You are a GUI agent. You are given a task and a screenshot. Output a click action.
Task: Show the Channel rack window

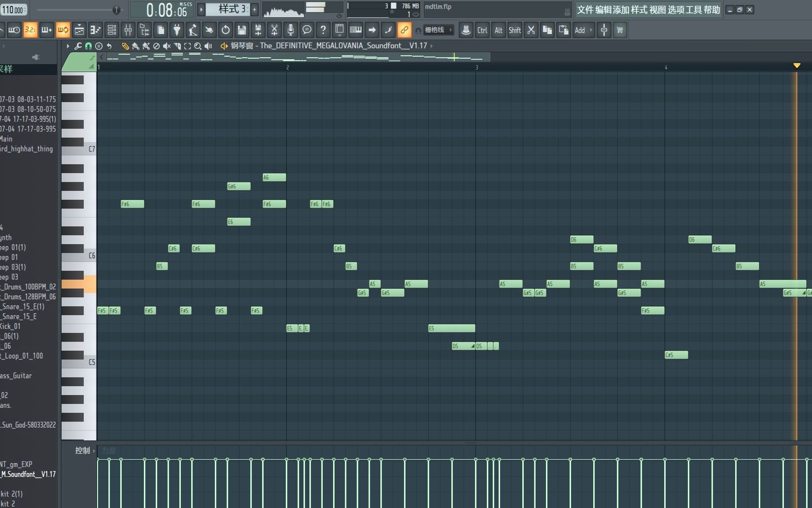pos(112,30)
